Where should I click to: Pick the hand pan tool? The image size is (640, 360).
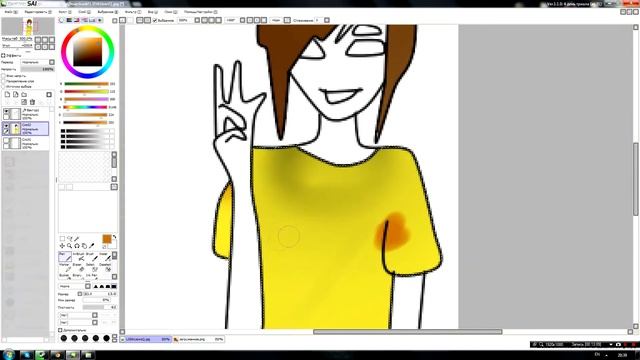coord(84,246)
